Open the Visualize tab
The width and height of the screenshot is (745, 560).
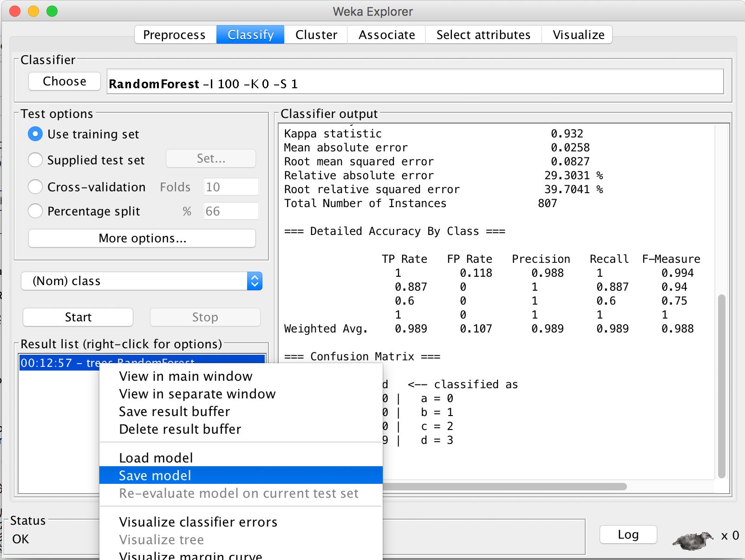click(578, 35)
